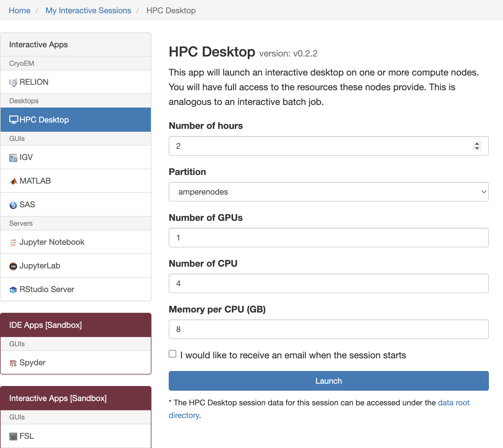This screenshot has width=503, height=448.
Task: Enable email notification when session starts
Action: click(172, 354)
